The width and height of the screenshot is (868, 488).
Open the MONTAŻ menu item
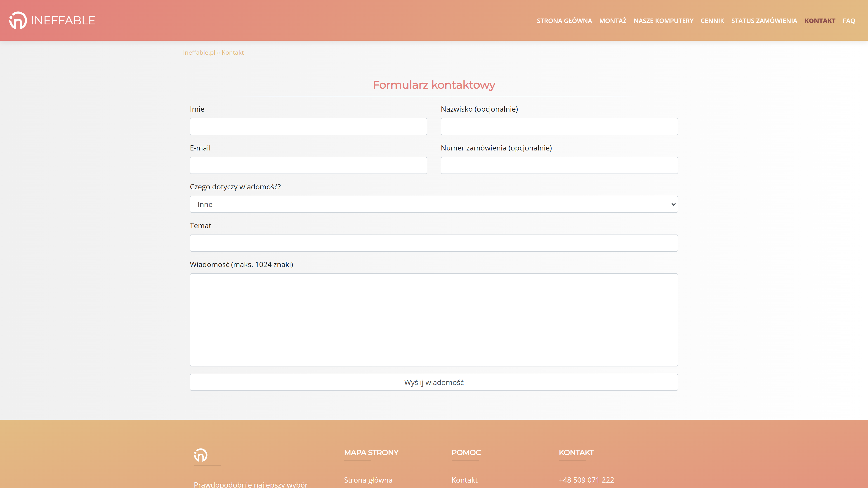pos(613,21)
